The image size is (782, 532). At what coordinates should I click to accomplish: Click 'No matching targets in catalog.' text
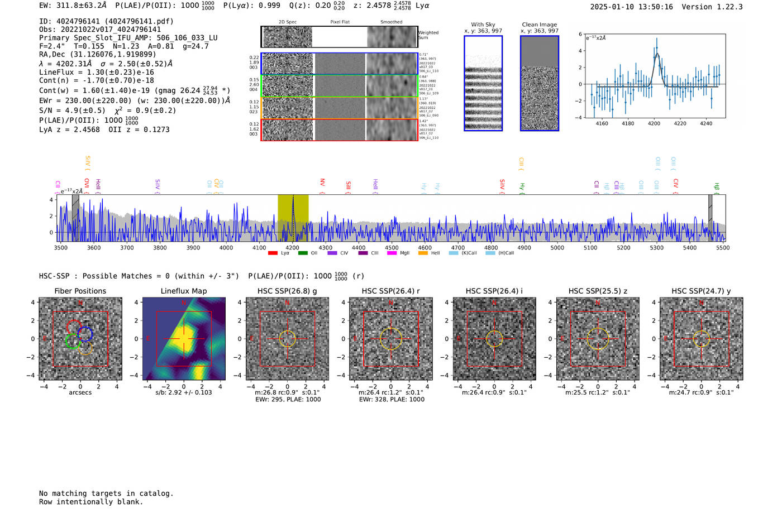click(106, 493)
